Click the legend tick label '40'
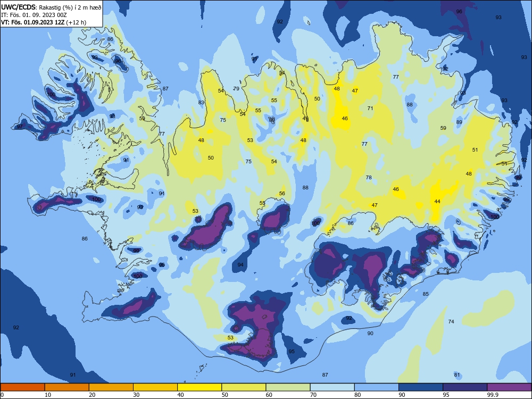 click(180, 395)
